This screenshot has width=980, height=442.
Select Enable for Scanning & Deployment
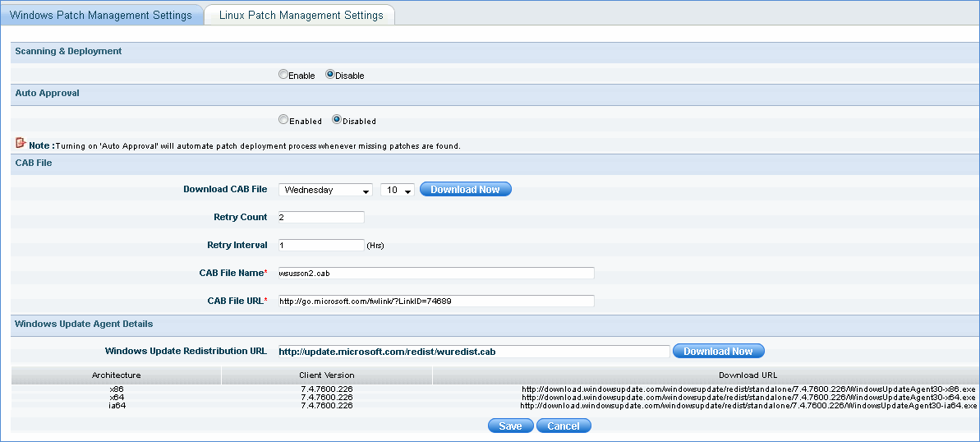click(x=283, y=75)
